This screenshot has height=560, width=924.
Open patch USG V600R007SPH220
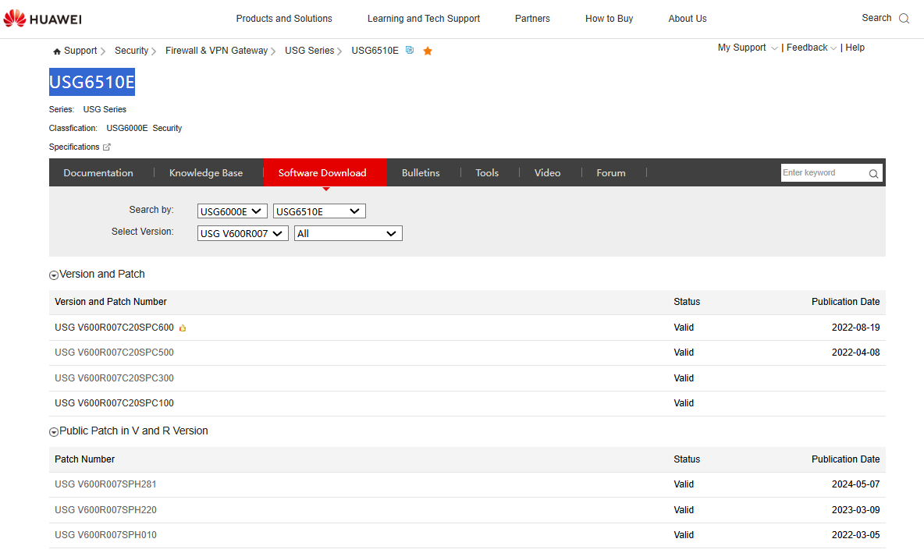[105, 510]
